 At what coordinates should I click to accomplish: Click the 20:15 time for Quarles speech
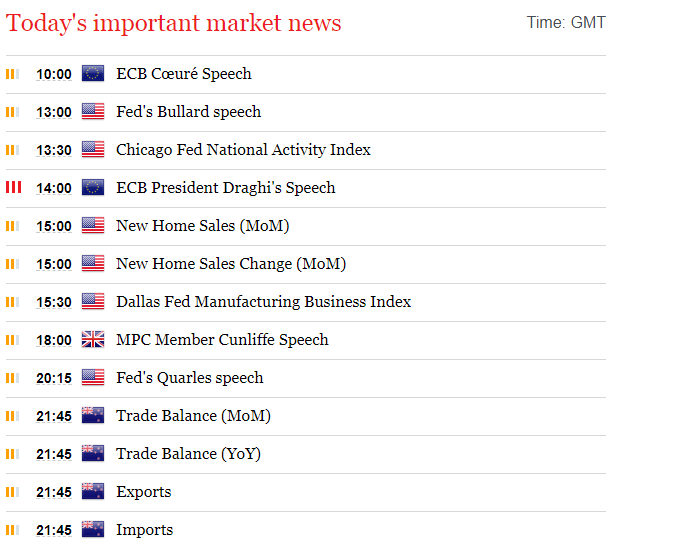click(x=54, y=378)
